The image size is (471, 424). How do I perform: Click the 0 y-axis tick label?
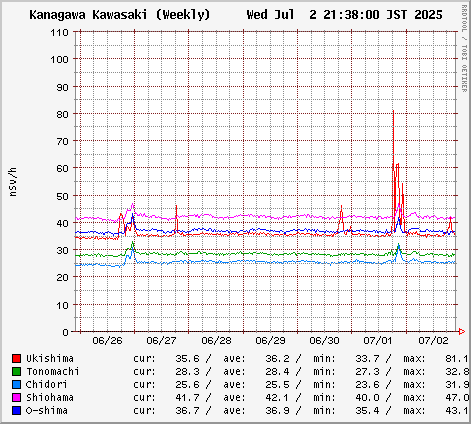click(x=65, y=332)
